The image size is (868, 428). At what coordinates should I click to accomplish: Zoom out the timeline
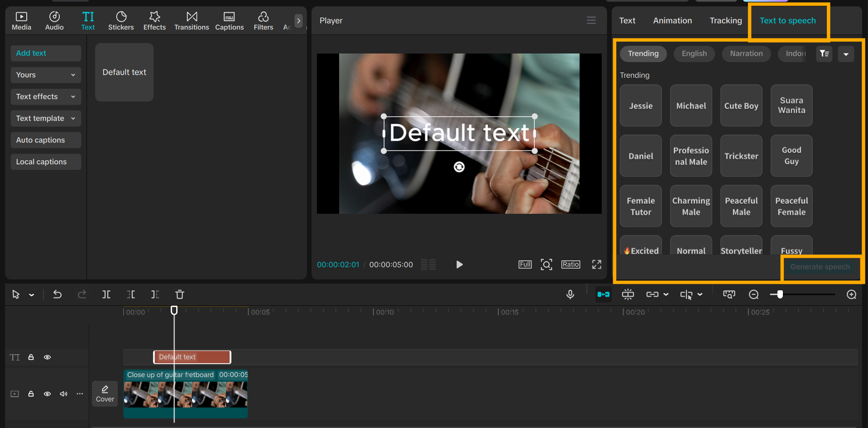[754, 294]
